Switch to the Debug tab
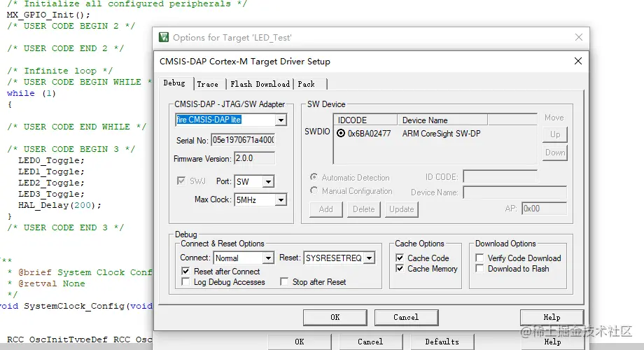 point(174,83)
